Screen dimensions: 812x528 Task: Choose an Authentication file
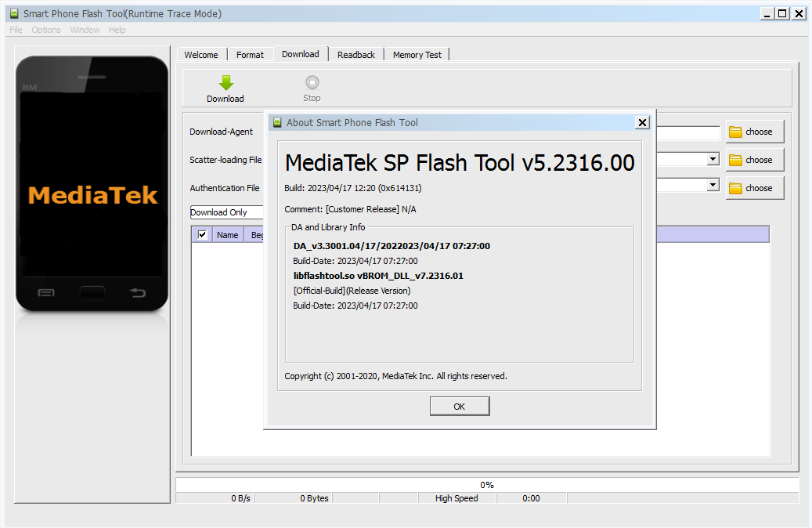(755, 188)
